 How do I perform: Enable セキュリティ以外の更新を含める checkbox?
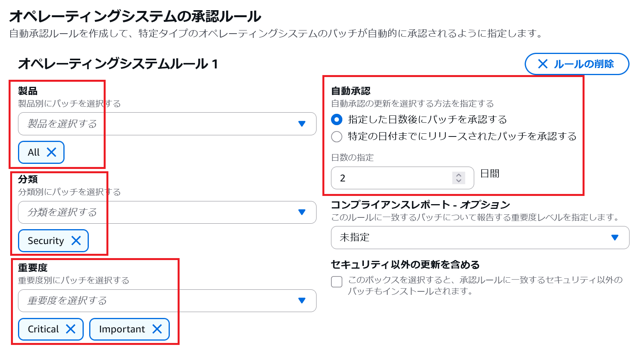[337, 282]
